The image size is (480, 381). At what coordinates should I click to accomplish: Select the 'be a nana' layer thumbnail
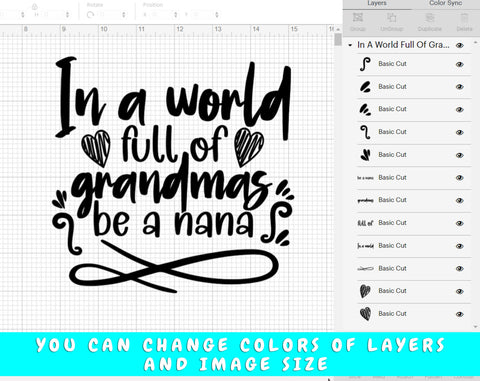(x=365, y=178)
